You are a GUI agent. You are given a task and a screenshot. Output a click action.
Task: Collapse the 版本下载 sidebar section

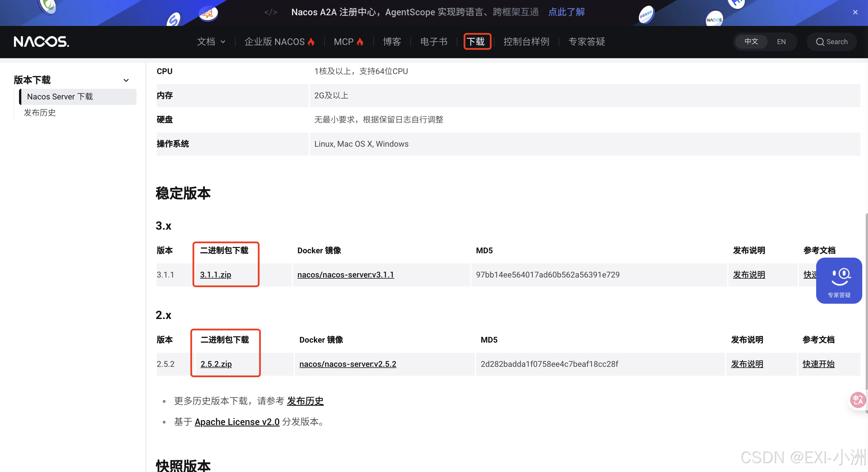(126, 80)
